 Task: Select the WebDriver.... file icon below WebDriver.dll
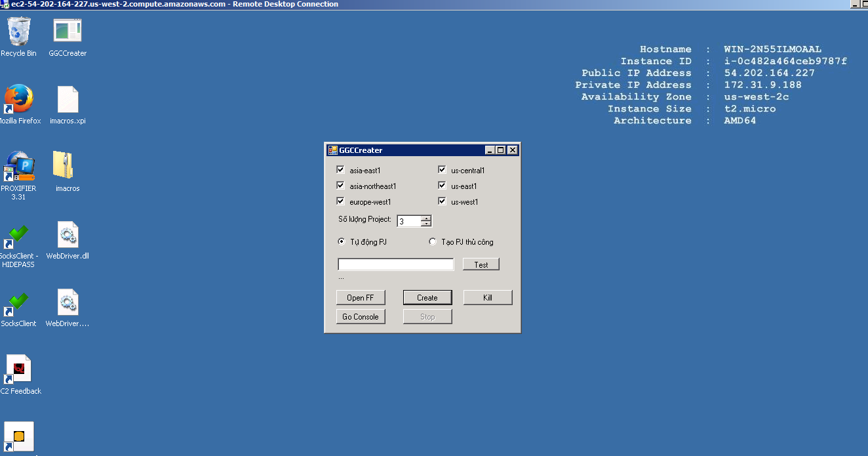(68, 303)
